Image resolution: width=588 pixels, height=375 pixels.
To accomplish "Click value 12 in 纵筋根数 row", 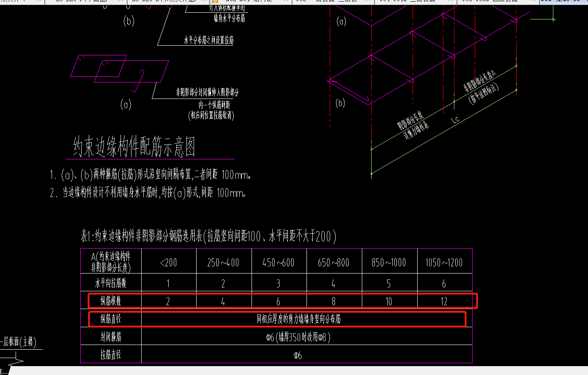I will [x=444, y=301].
